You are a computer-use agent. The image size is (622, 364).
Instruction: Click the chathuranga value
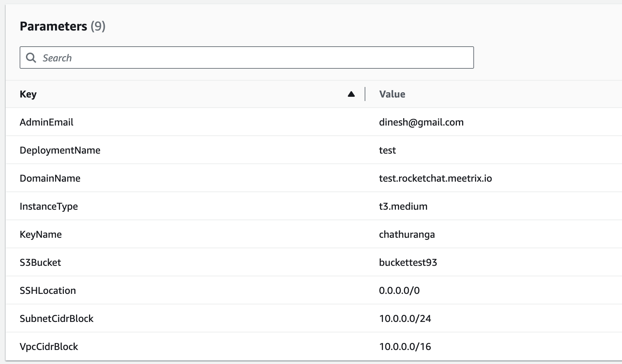[407, 234]
